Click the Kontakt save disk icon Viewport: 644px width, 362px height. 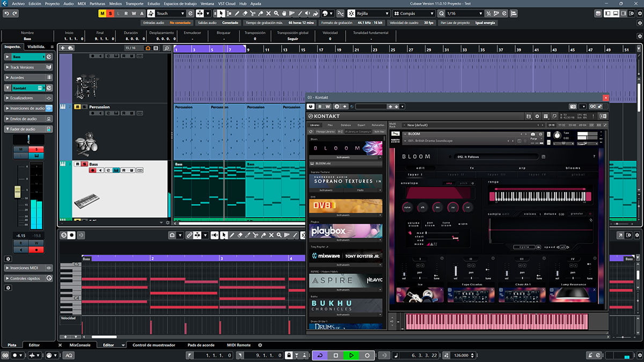529,116
